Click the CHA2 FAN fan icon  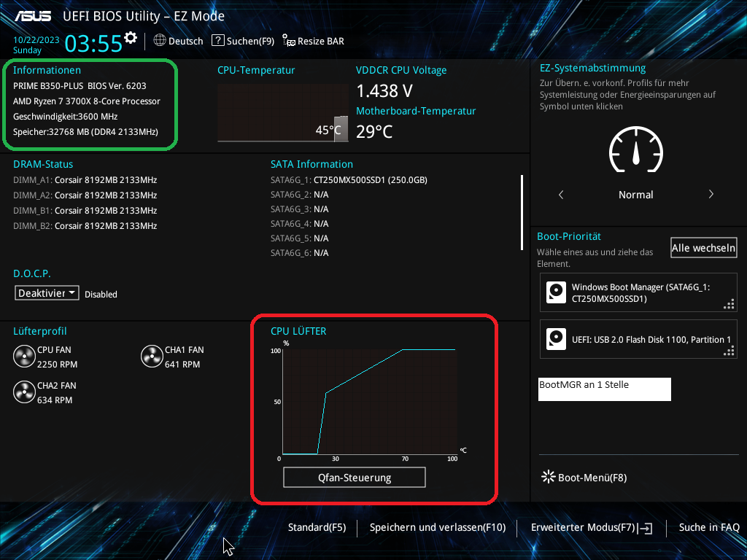(24, 392)
